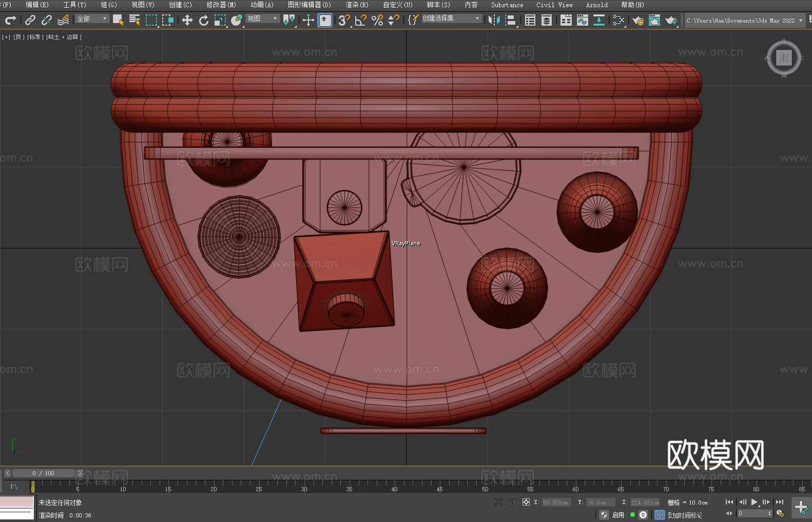Toggle Percent Snap

point(377,20)
